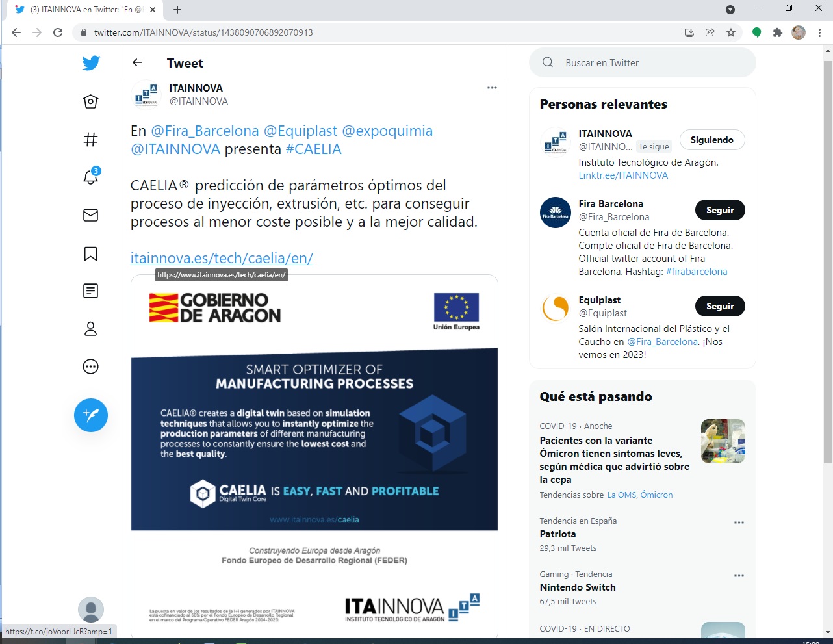Open the Lists icon in sidebar

tap(91, 290)
